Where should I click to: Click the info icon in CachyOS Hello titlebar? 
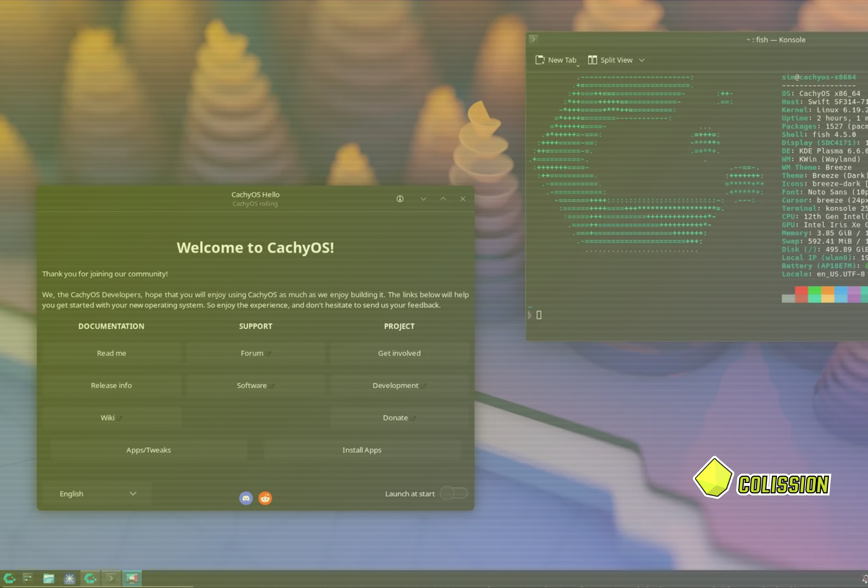coord(399,198)
